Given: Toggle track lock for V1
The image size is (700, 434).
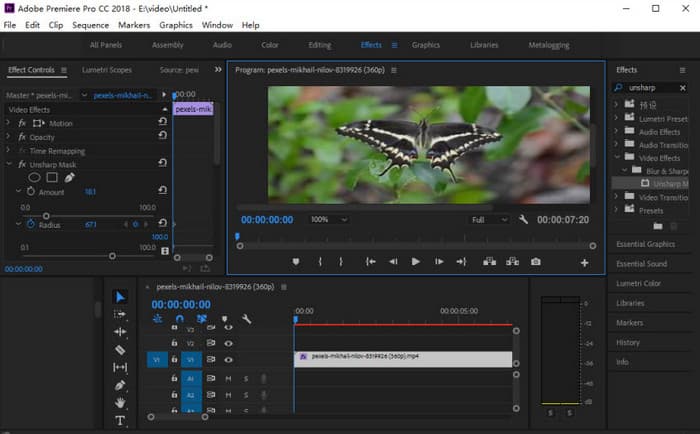Looking at the screenshot, I should 175,359.
